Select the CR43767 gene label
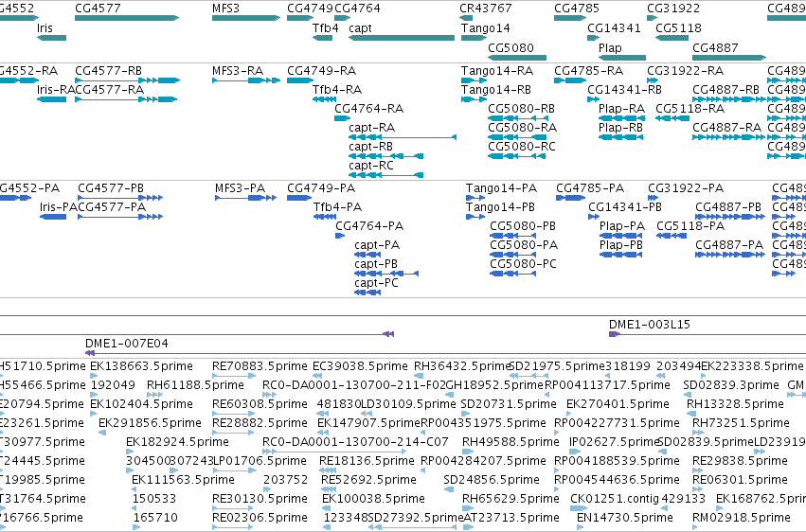This screenshot has width=806, height=532. tap(486, 9)
